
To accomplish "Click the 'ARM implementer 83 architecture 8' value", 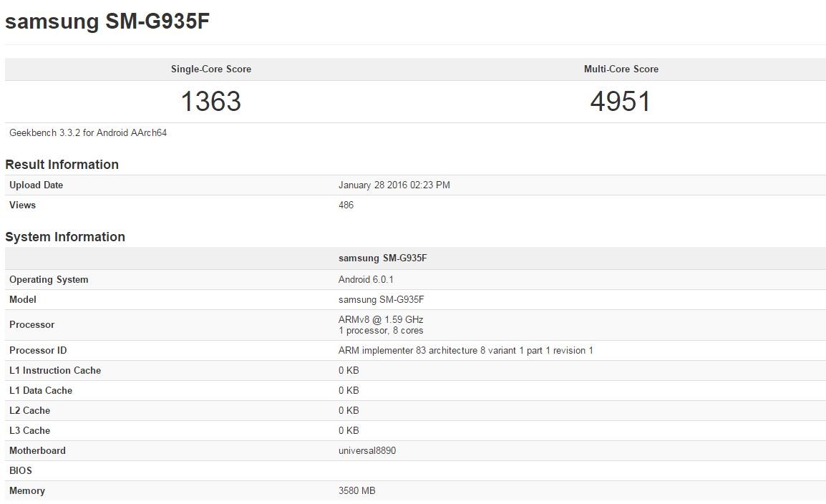I will (x=466, y=351).
